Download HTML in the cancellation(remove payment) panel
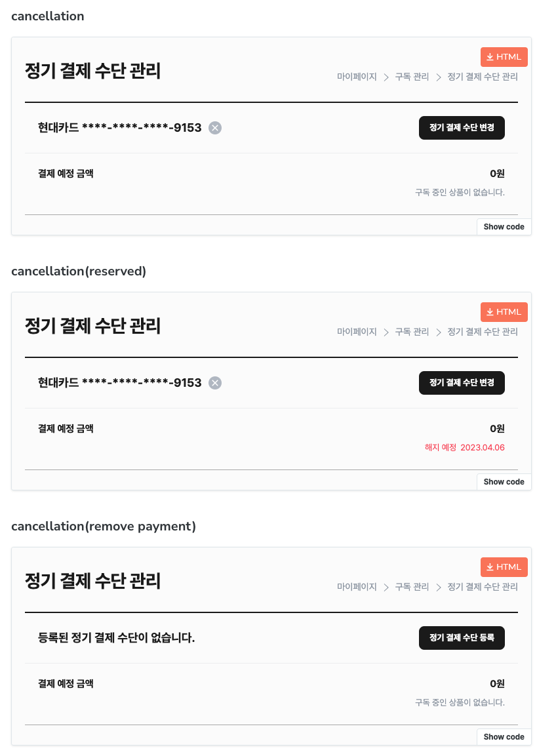The height and width of the screenshot is (756, 537). point(504,567)
